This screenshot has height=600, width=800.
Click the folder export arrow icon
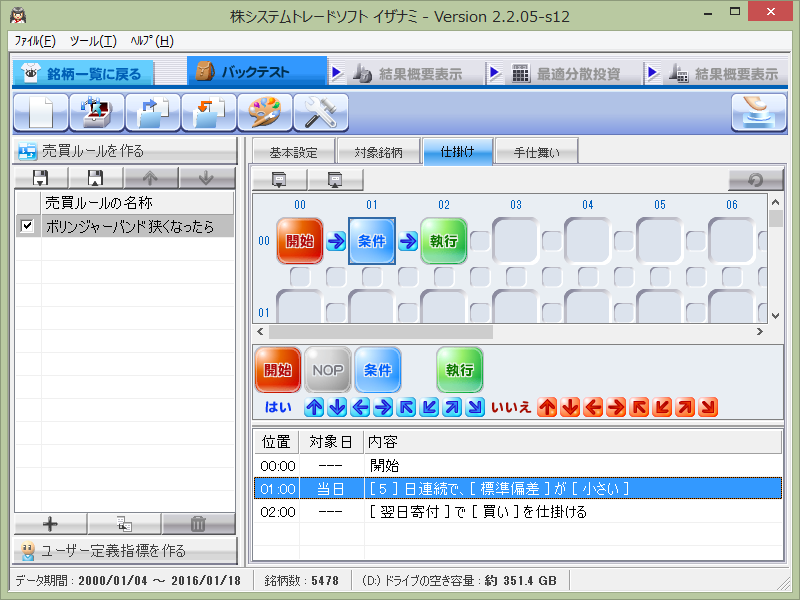pyautogui.click(x=153, y=112)
